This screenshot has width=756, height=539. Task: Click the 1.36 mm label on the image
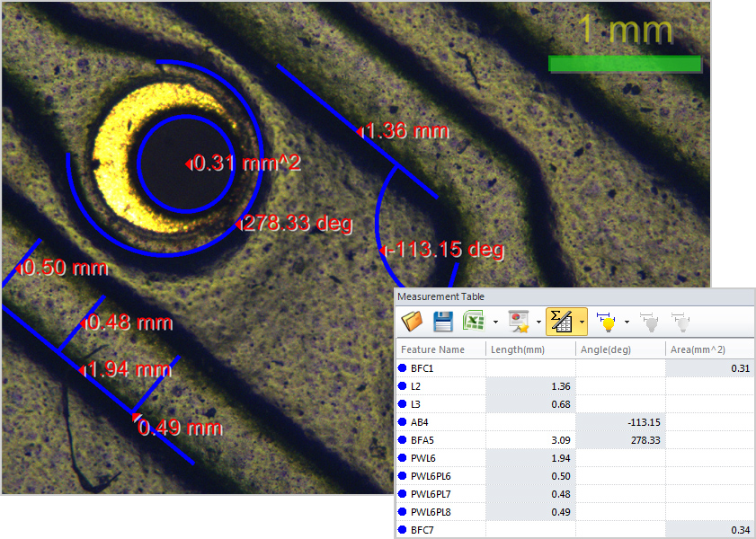[x=408, y=131]
